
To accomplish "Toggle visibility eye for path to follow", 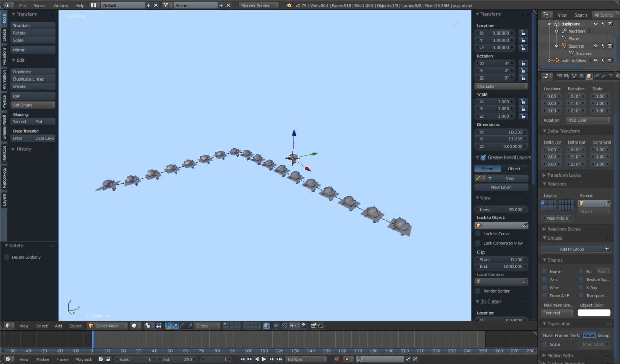I will [x=595, y=60].
